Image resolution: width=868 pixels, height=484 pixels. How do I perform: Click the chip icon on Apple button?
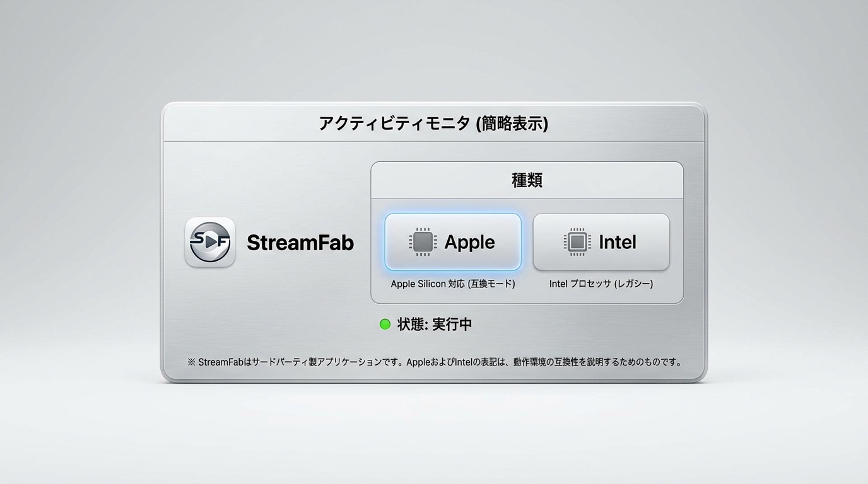(423, 242)
